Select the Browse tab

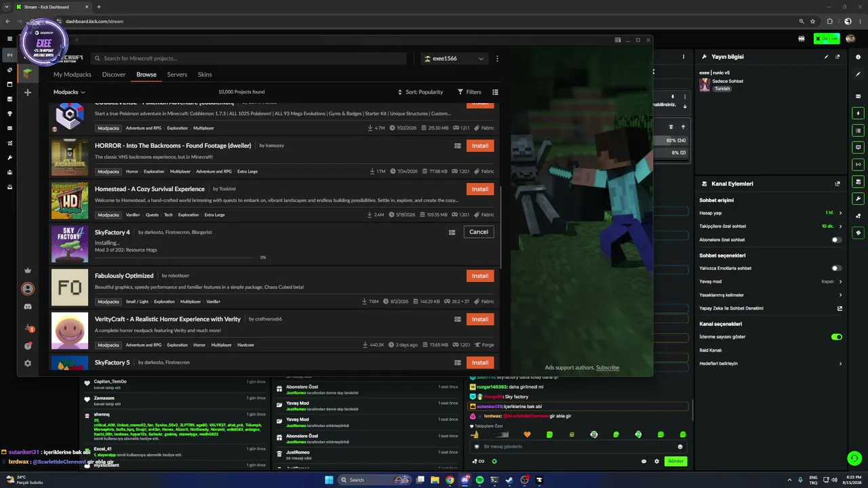[x=146, y=75]
